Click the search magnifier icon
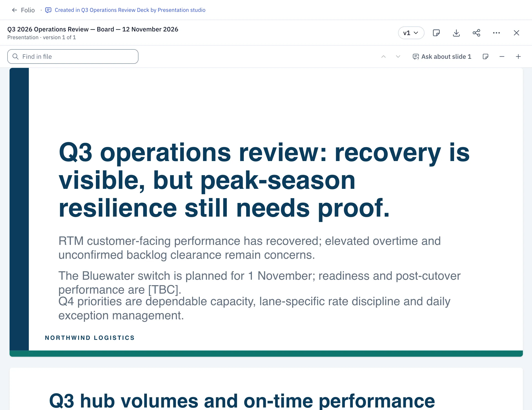The image size is (532, 410). (15, 56)
